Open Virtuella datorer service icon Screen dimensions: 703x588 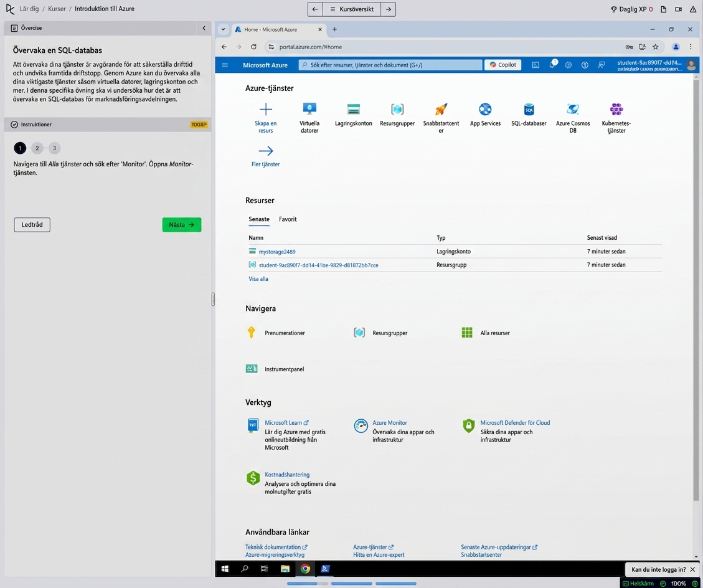pos(309,109)
